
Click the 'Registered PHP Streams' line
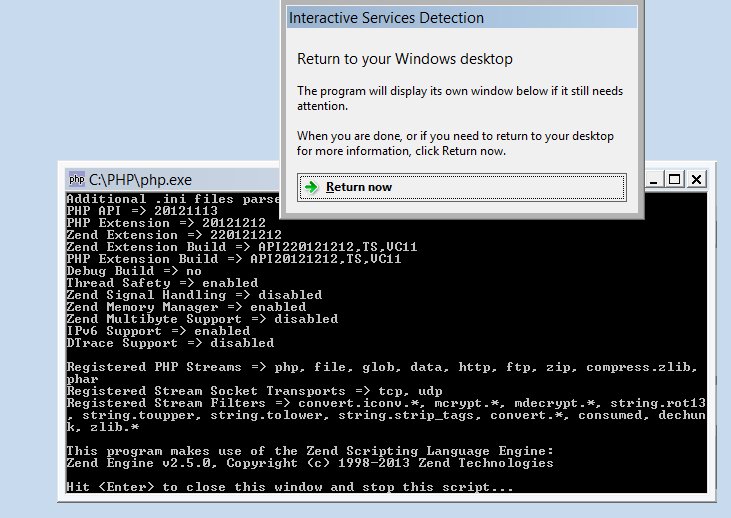tap(382, 373)
